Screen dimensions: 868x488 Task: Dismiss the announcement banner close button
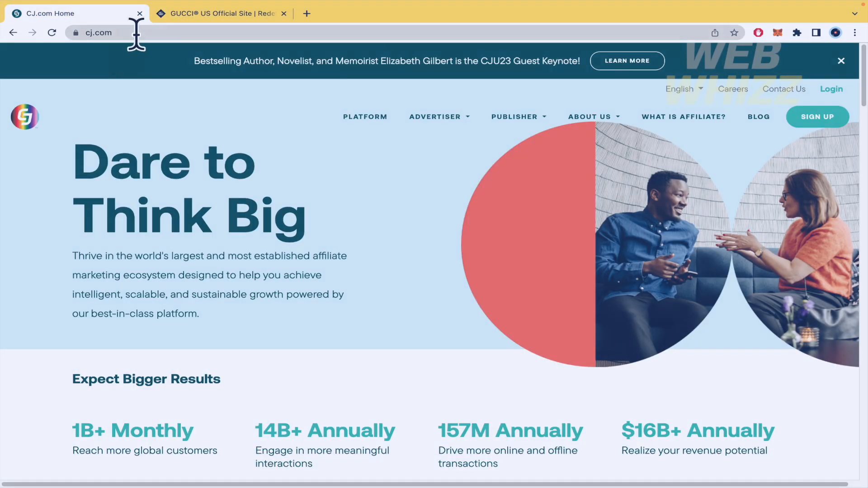[x=841, y=61]
